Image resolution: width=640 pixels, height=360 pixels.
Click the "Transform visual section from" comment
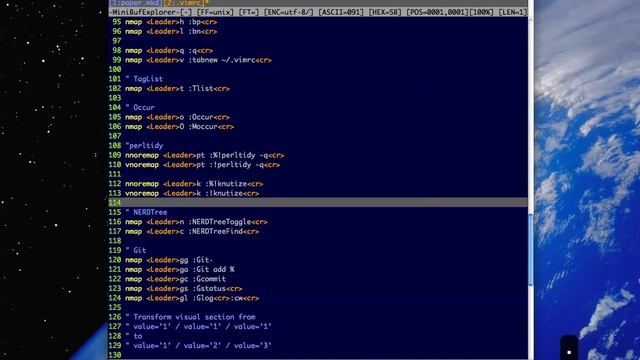point(190,317)
